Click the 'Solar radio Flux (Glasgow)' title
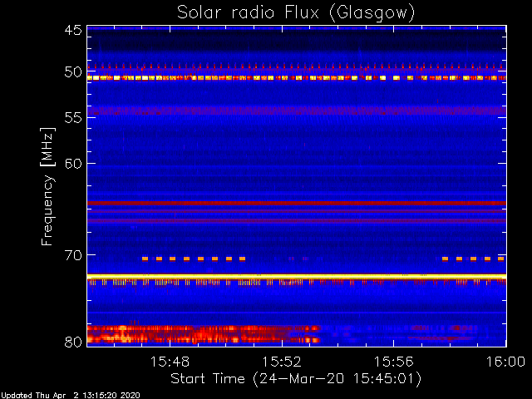 (296, 13)
